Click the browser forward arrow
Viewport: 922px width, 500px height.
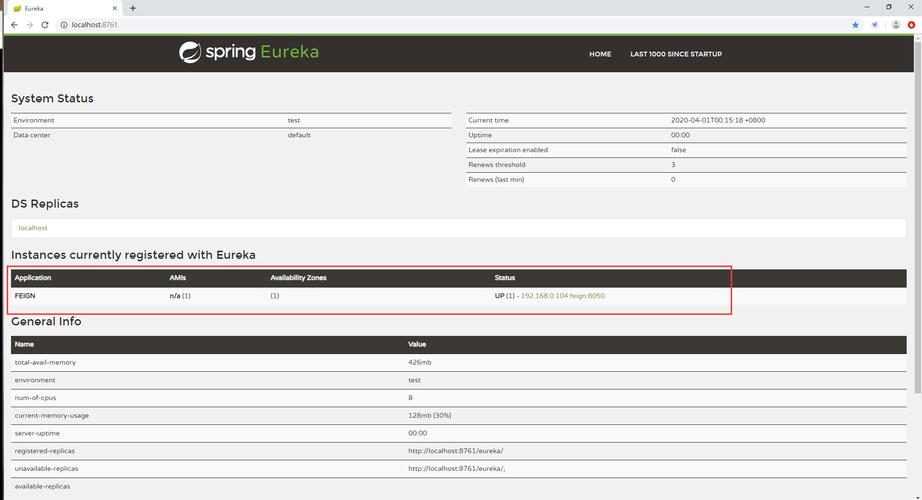coord(29,25)
